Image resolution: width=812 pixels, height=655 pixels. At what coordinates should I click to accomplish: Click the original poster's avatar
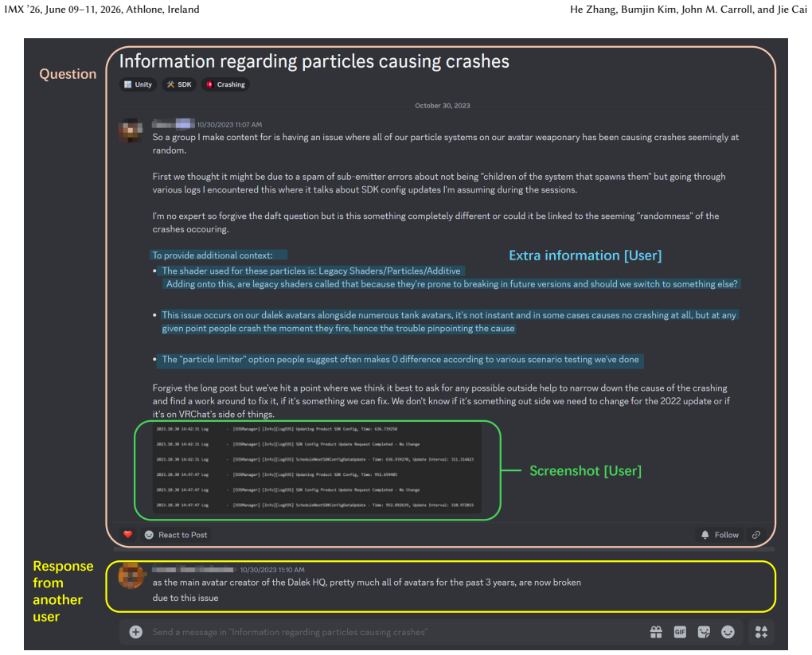pos(131,130)
